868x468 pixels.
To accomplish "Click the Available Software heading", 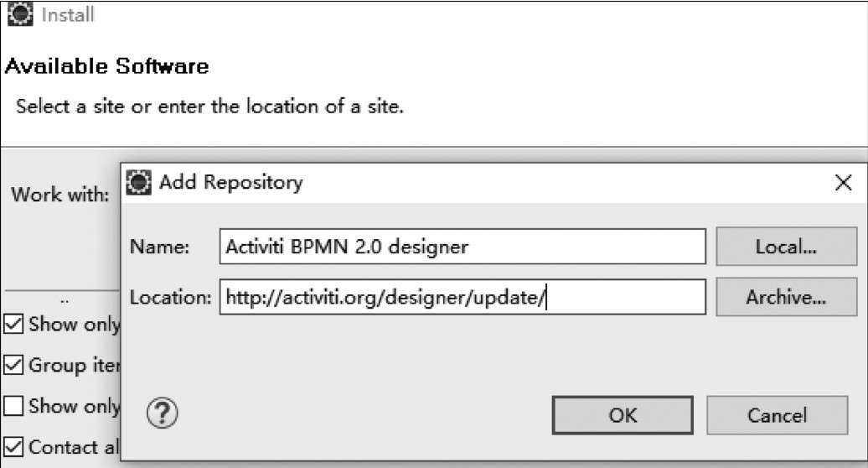I will coord(107,66).
